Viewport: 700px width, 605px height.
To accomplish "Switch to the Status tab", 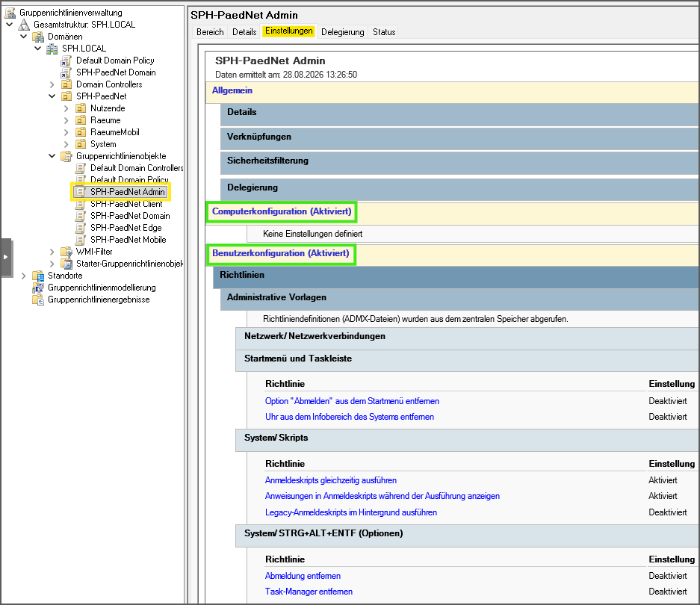I will coord(384,32).
